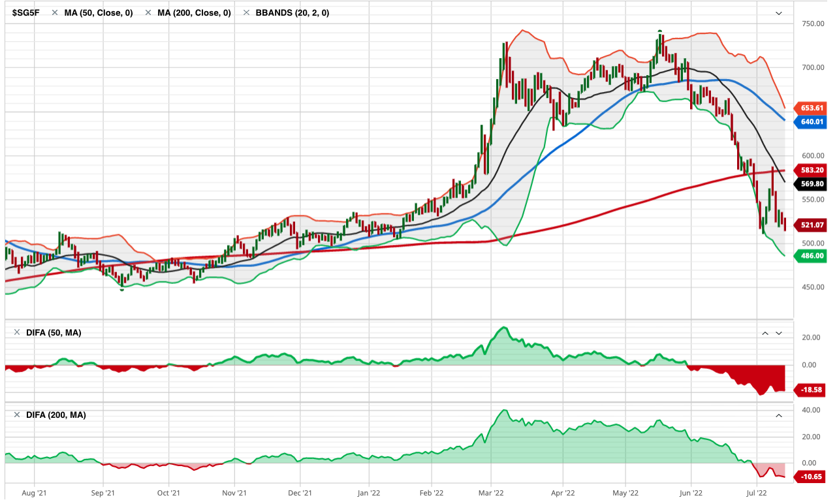Move main price pane down with chevron
Image resolution: width=837 pixels, height=504 pixels.
point(778,13)
